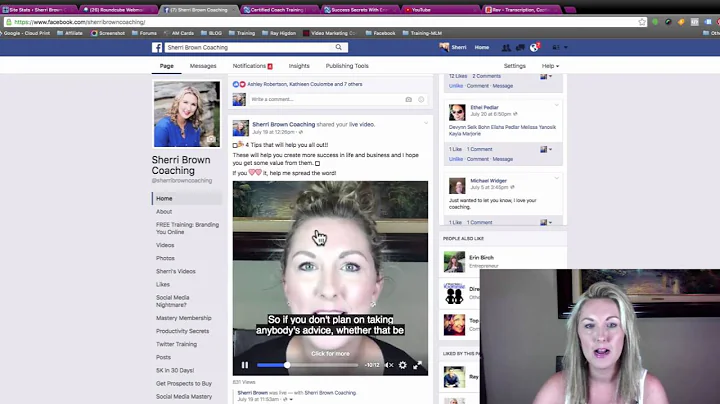Bookmark this page with the star icon

point(642,22)
